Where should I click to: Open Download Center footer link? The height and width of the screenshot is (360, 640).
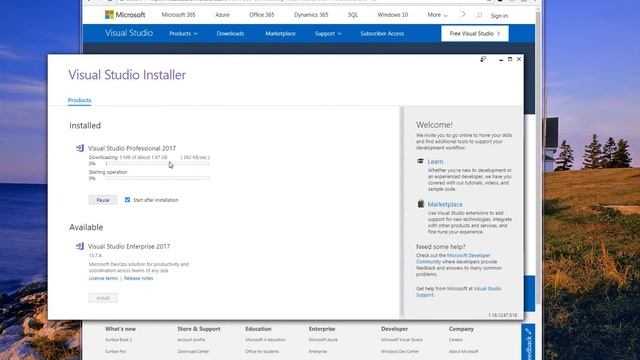[193, 351]
